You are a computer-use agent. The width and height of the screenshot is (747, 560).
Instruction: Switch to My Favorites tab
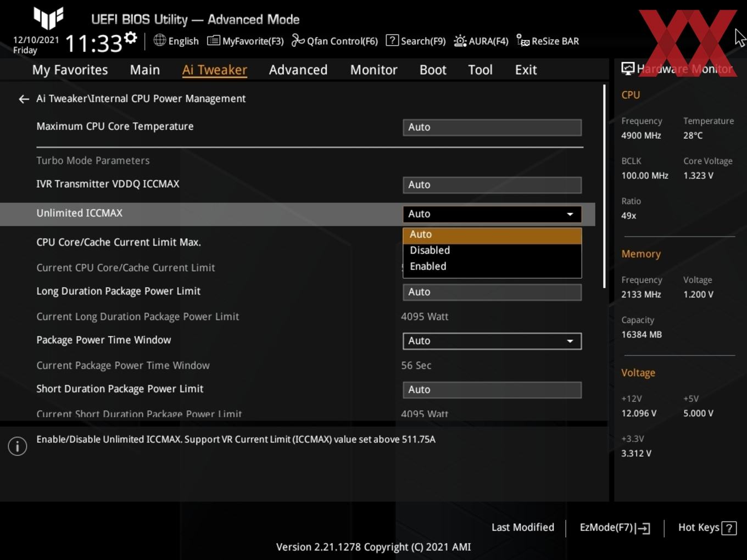(x=70, y=70)
